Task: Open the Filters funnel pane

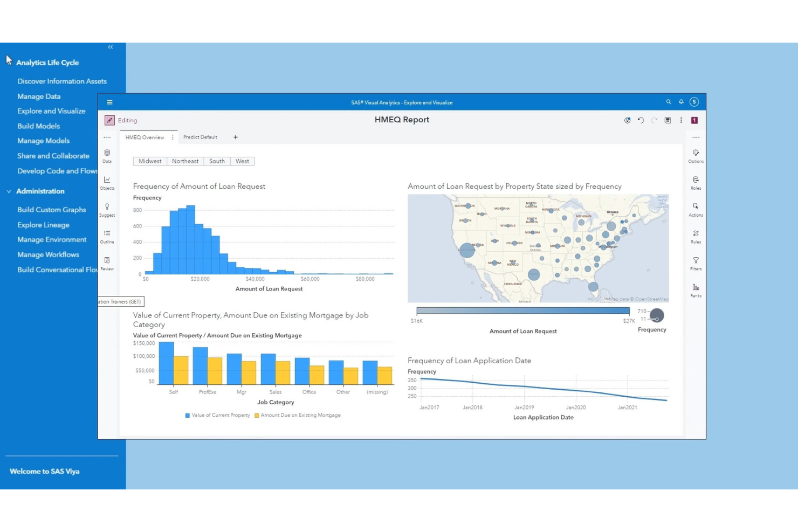Action: (696, 263)
